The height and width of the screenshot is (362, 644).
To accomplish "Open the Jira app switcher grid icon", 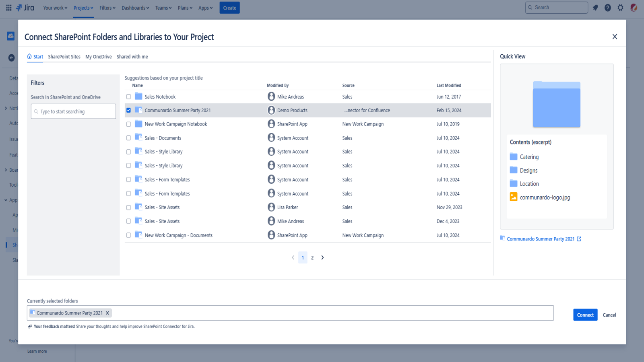I will click(8, 8).
